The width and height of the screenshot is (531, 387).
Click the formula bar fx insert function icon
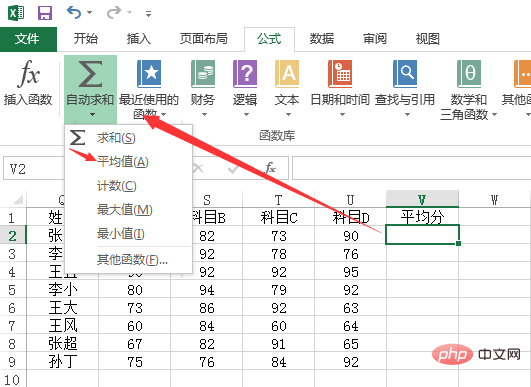(270, 168)
